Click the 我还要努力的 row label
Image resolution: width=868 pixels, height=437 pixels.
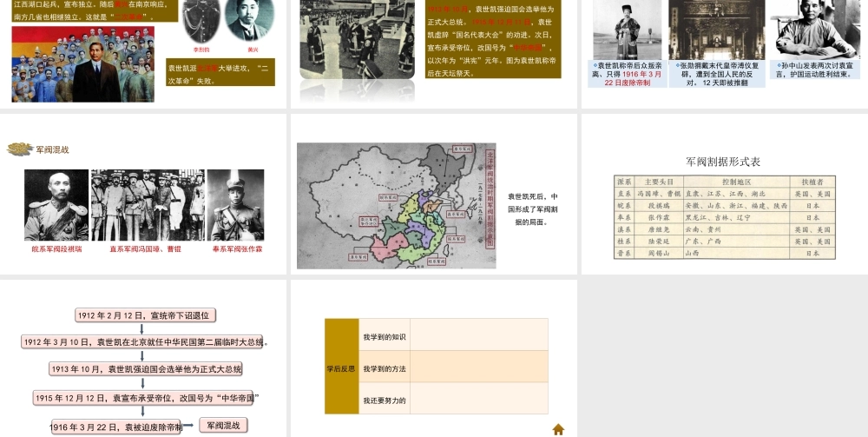tap(385, 398)
